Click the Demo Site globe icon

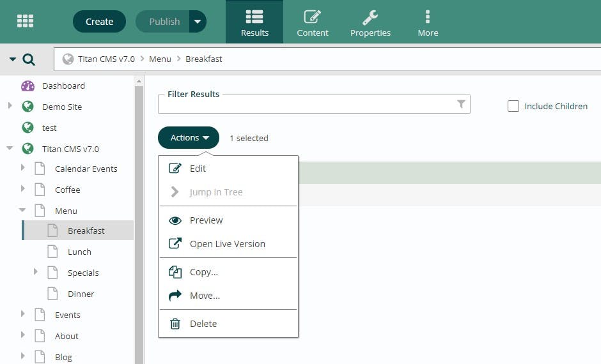click(27, 107)
